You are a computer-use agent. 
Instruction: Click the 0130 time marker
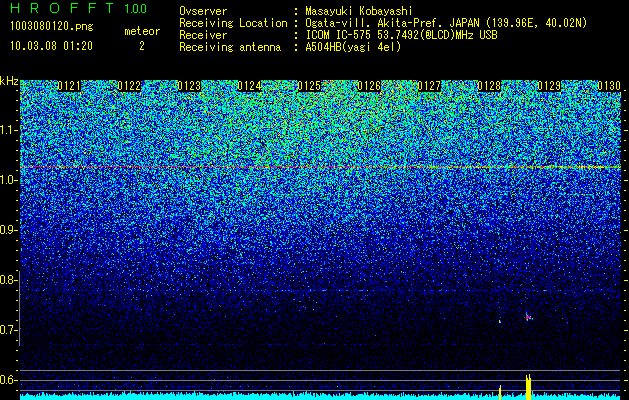tap(609, 86)
